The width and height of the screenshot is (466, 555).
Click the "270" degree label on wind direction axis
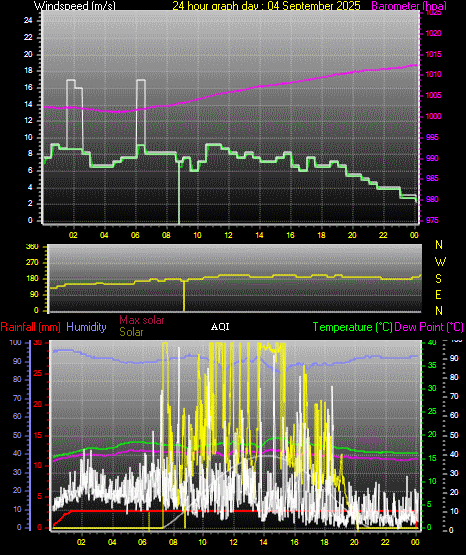pos(33,263)
